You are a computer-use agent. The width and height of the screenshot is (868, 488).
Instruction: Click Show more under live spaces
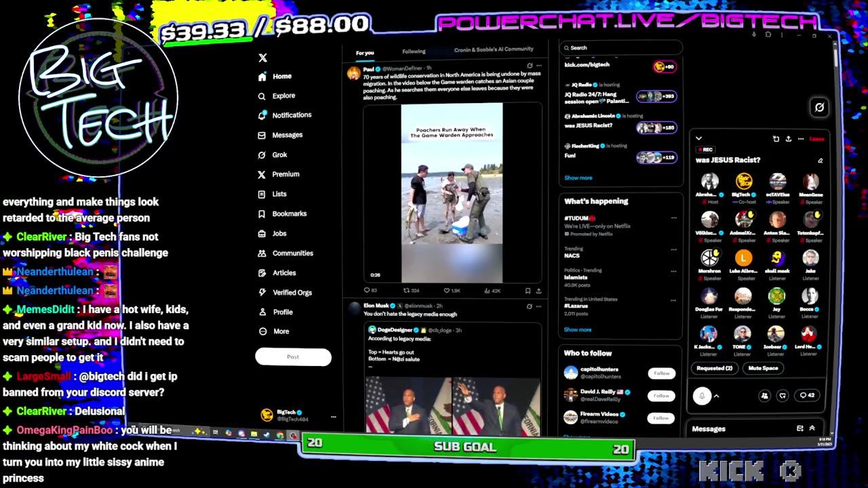pyautogui.click(x=578, y=178)
